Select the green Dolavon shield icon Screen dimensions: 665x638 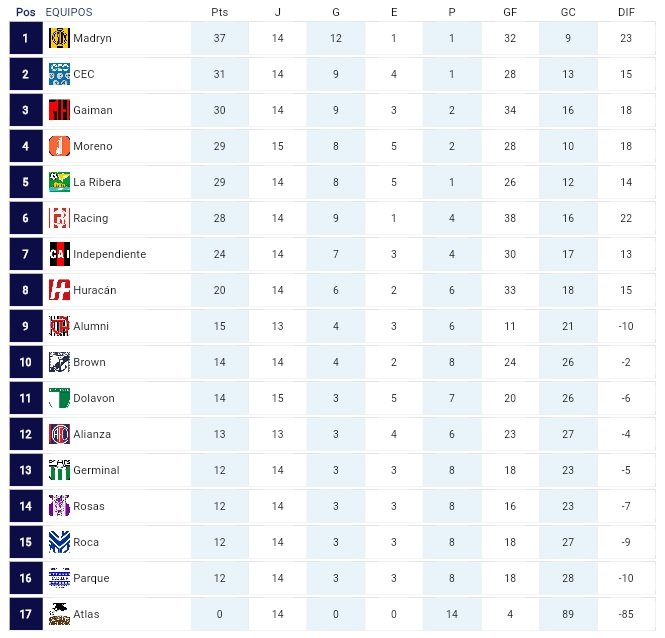(x=59, y=398)
